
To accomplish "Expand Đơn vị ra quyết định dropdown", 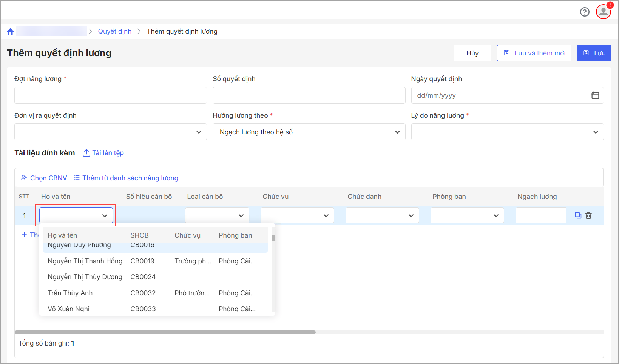I will coord(111,132).
